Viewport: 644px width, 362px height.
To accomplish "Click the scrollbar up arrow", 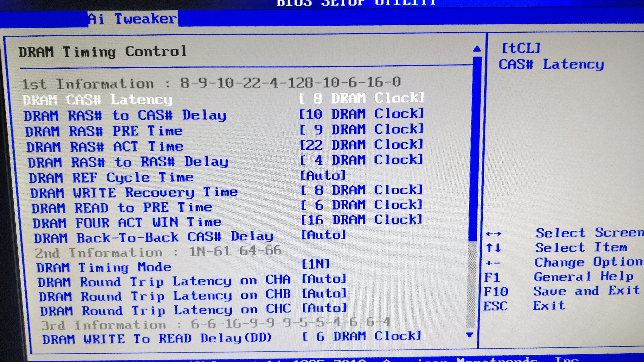I will [x=477, y=49].
